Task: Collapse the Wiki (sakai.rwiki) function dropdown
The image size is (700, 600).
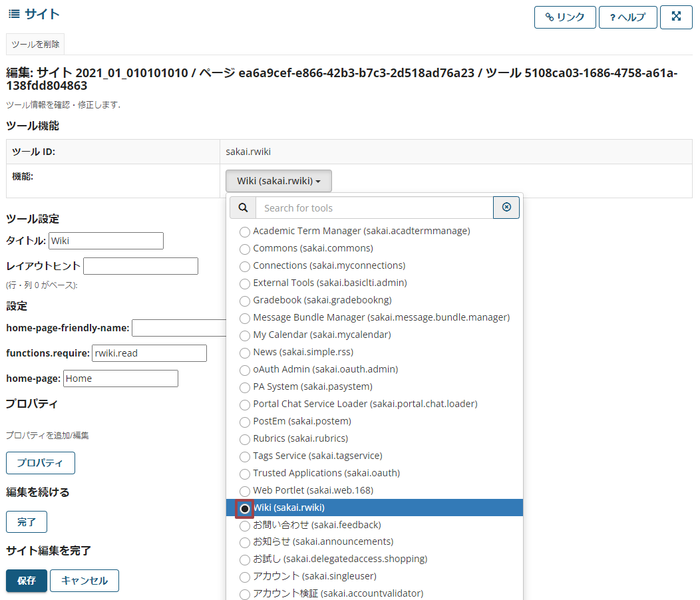Action: 279,181
